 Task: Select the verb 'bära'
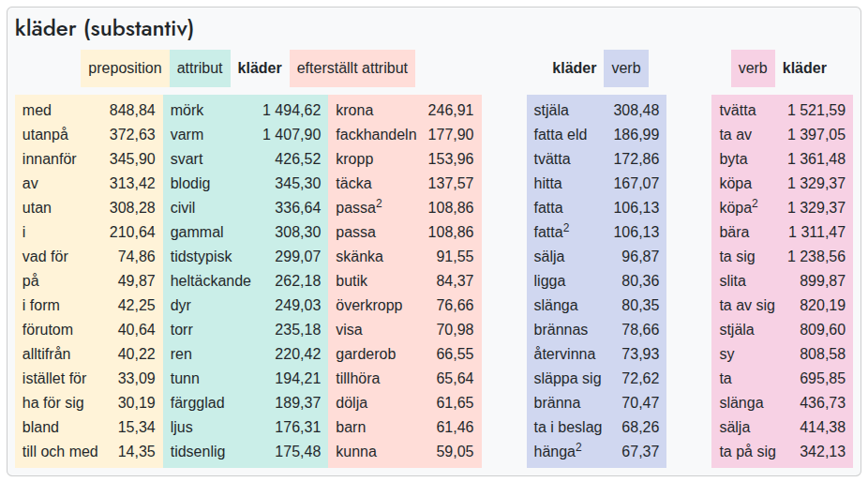coord(734,233)
